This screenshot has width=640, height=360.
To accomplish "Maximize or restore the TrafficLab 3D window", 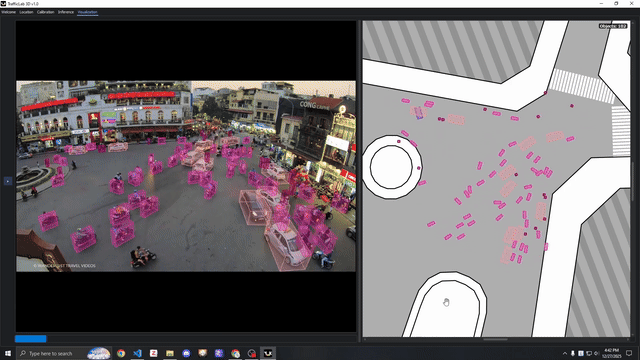I will tap(616, 3).
